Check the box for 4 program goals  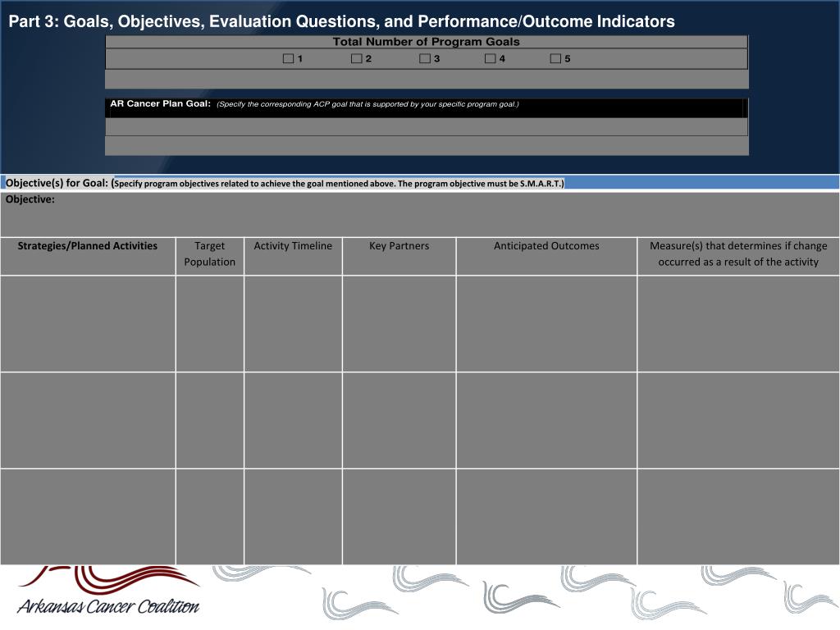(491, 58)
